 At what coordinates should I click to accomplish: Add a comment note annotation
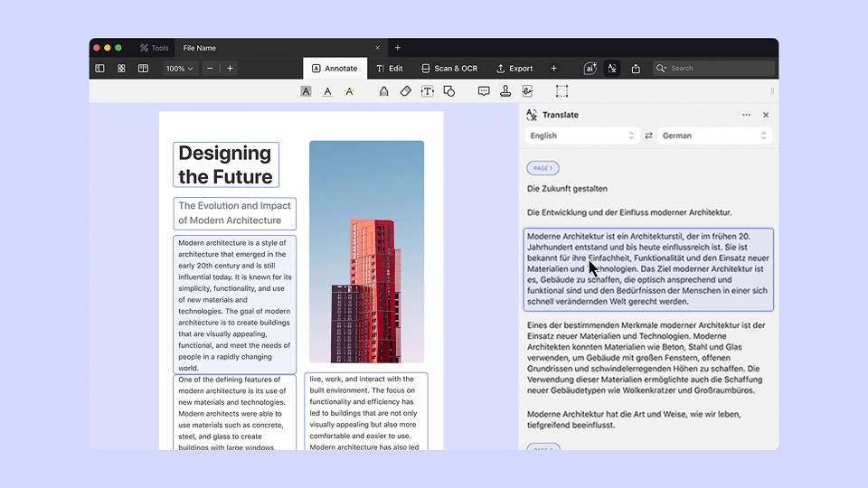(x=484, y=91)
